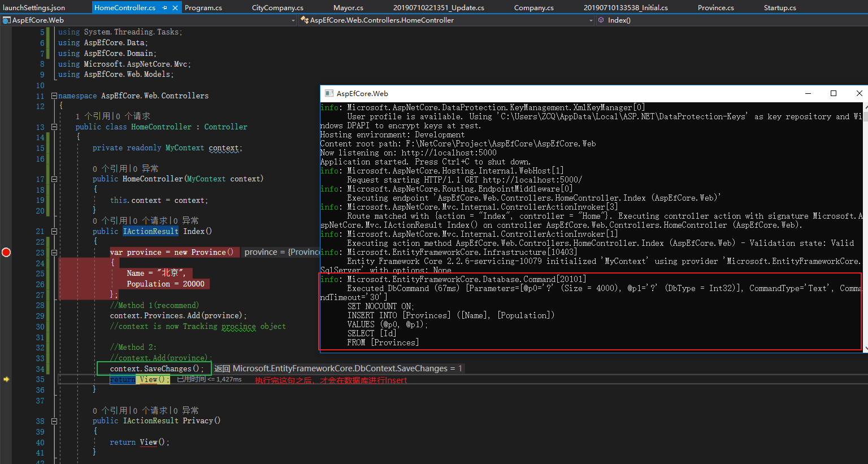Switch to the Program.cs tab
Image resolution: width=868 pixels, height=464 pixels.
[203, 8]
